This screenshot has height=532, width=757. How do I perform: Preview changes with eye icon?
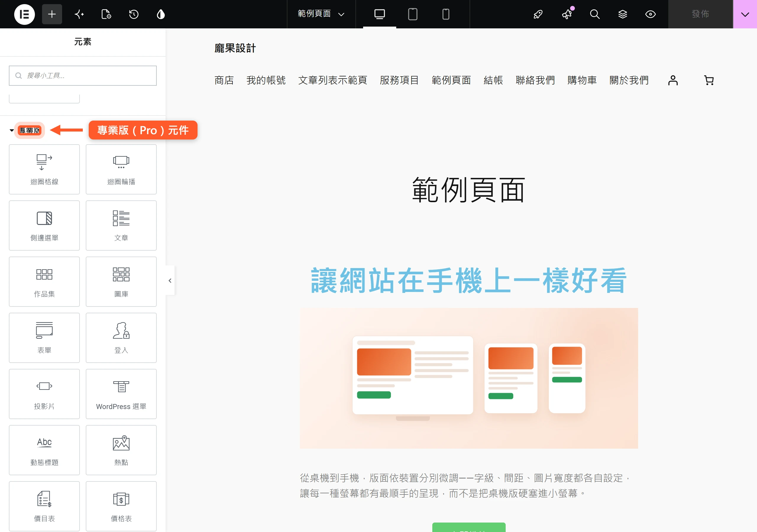[x=650, y=14]
